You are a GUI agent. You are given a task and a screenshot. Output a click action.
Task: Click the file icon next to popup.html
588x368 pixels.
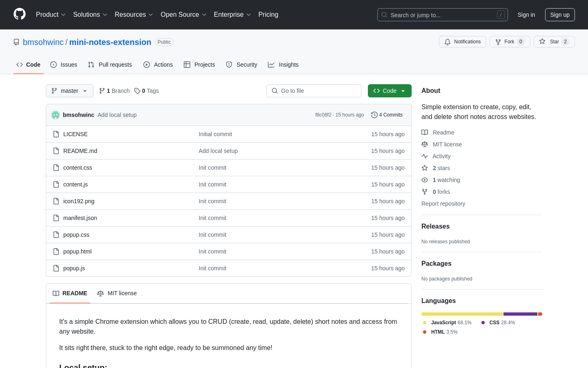point(56,251)
